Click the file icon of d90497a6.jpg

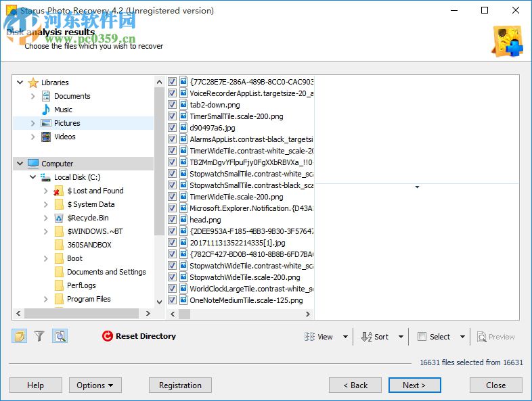coord(183,127)
